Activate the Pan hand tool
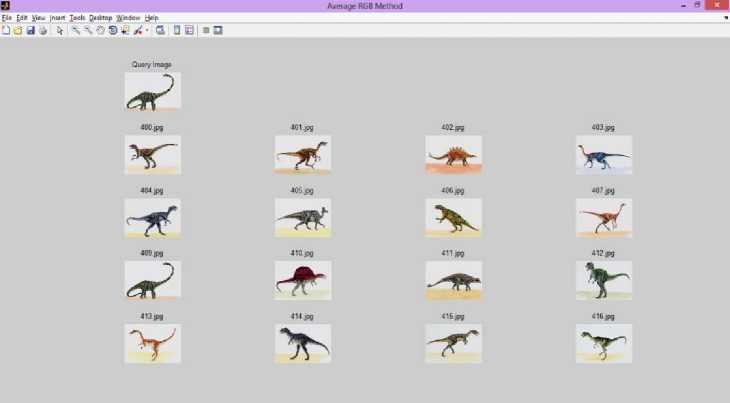Screen dimensions: 730x403 tap(100, 30)
